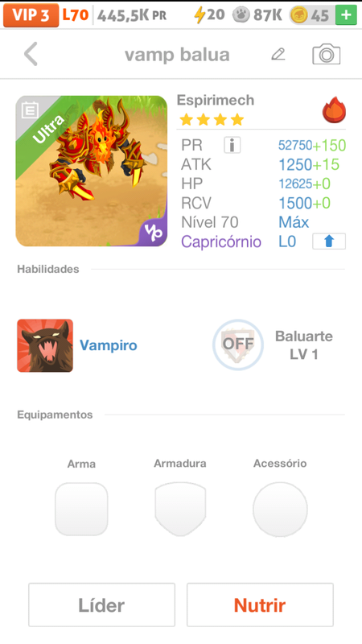Tap the fire element icon
The height and width of the screenshot is (644, 362).
click(x=334, y=110)
